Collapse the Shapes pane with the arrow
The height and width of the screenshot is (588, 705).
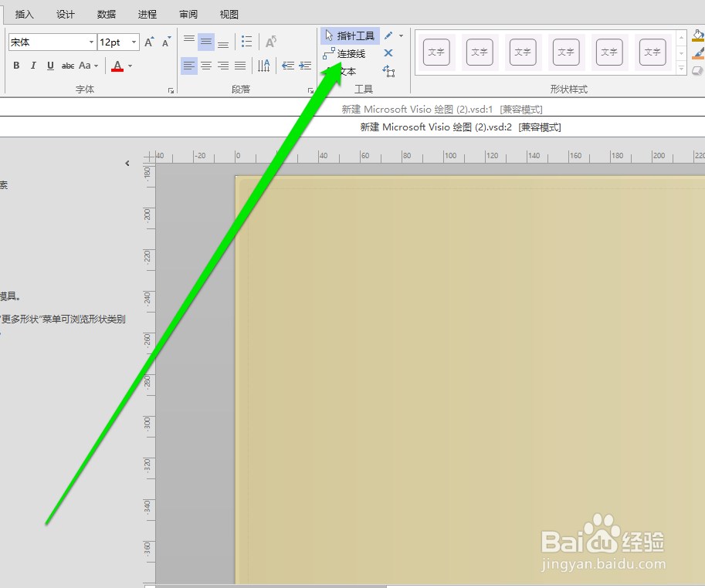point(127,163)
